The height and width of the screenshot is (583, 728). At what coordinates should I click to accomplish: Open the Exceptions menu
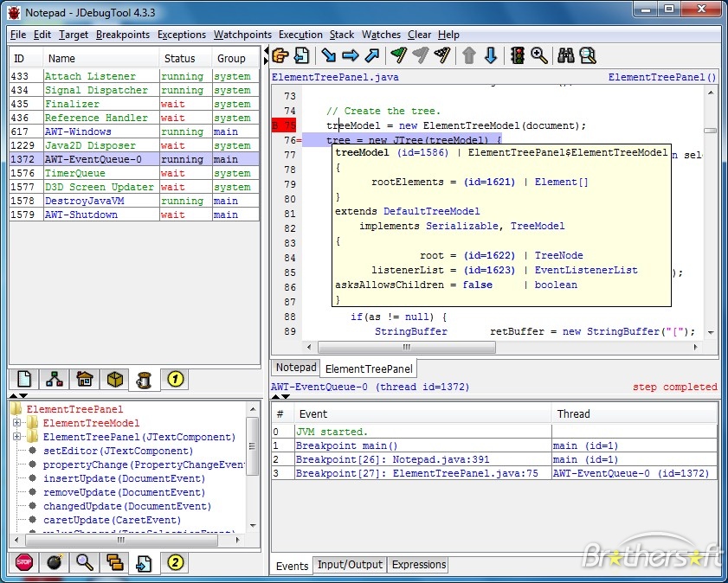point(182,35)
